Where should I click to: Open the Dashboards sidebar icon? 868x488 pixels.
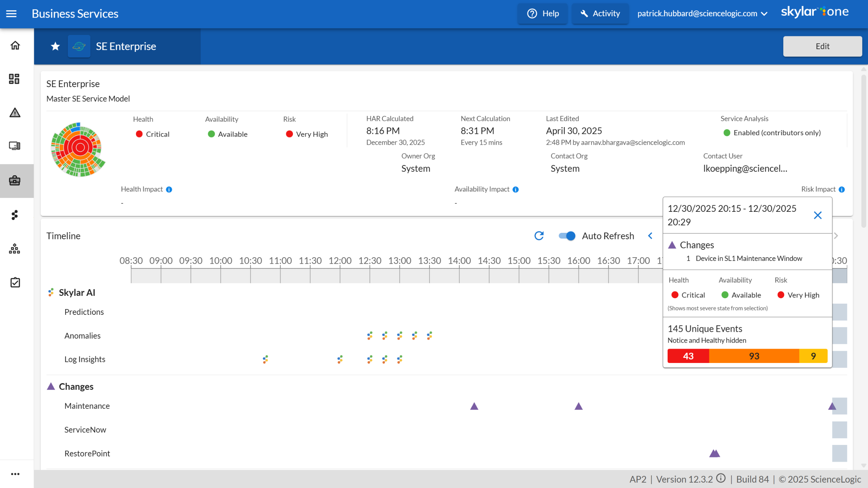(x=14, y=79)
